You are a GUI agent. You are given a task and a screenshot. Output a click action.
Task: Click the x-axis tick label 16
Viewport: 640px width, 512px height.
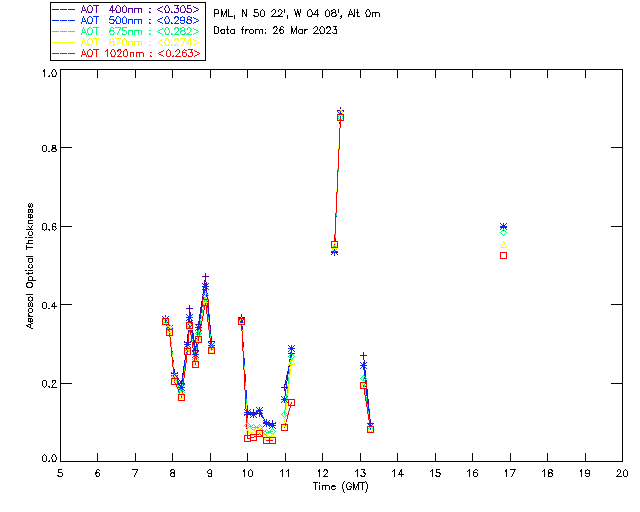tap(473, 473)
